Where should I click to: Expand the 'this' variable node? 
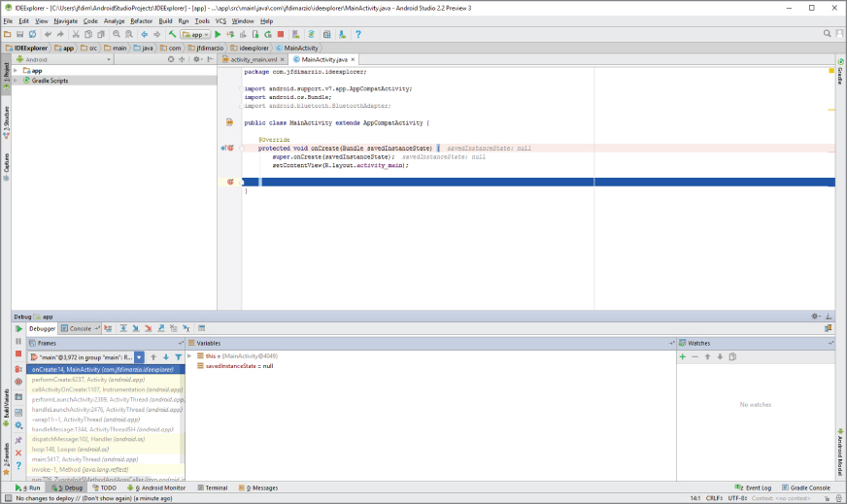[190, 356]
